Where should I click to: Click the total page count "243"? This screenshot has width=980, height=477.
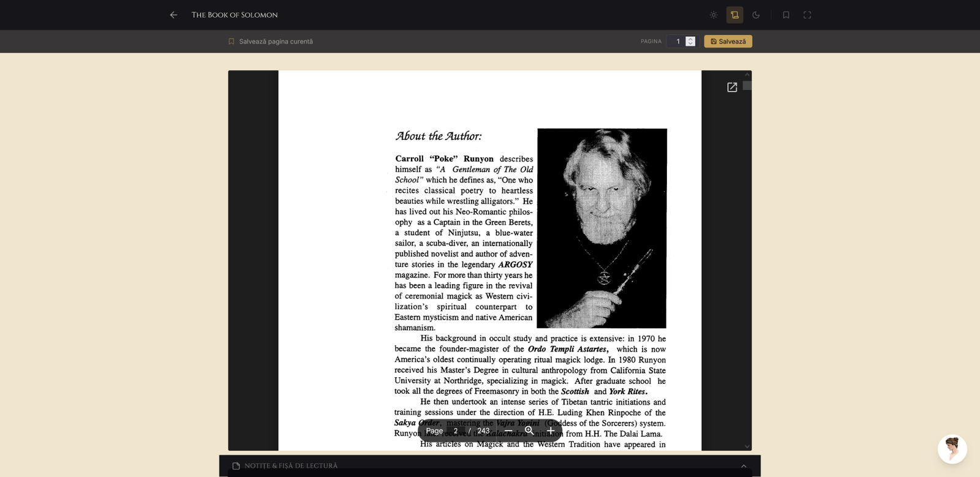(x=483, y=430)
